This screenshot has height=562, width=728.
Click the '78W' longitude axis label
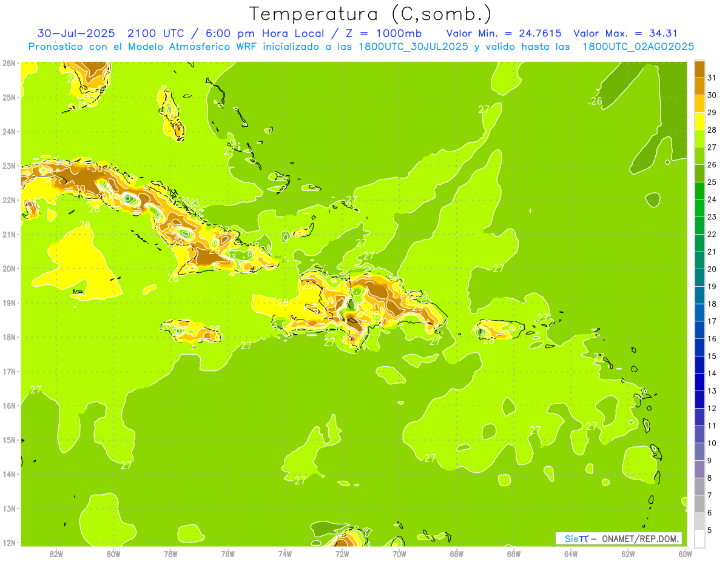170,554
